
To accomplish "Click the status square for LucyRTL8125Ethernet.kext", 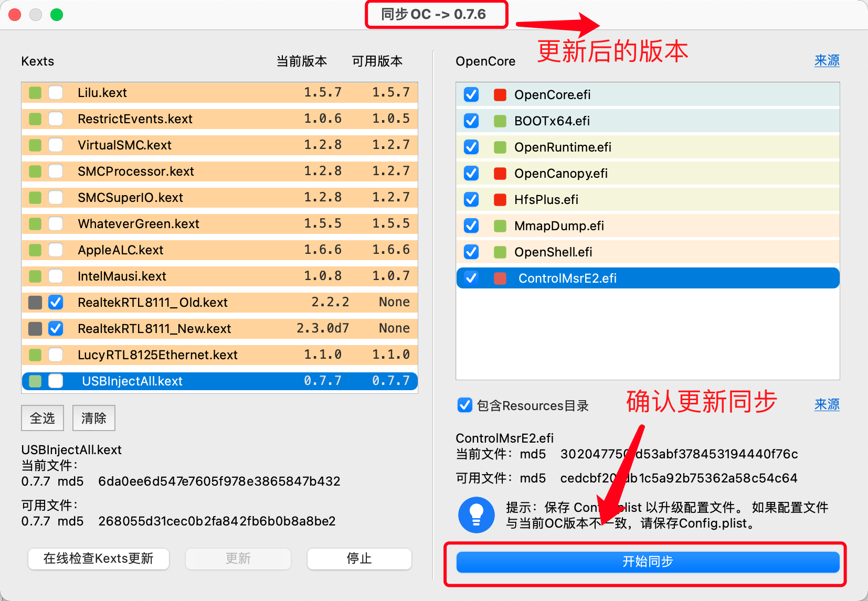I will [x=35, y=355].
